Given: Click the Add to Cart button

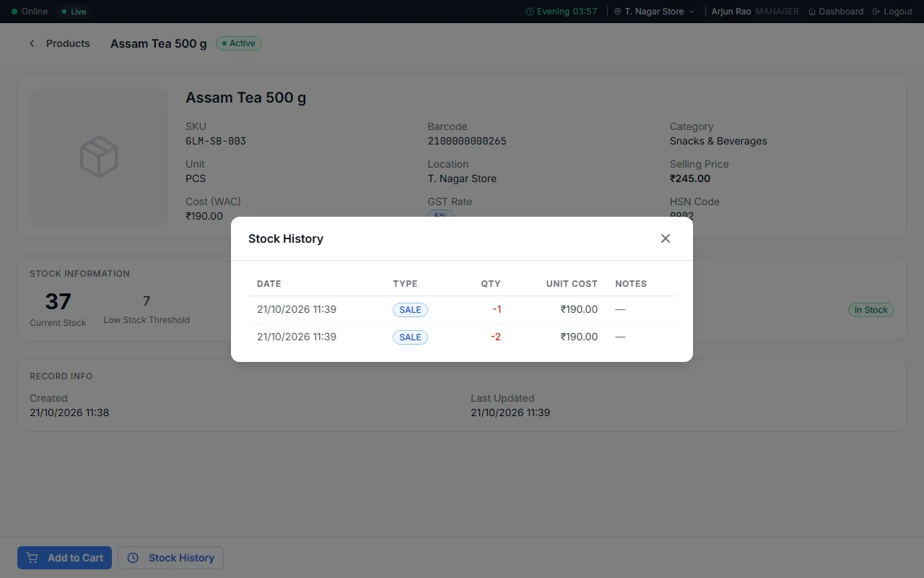Looking at the screenshot, I should [x=64, y=558].
